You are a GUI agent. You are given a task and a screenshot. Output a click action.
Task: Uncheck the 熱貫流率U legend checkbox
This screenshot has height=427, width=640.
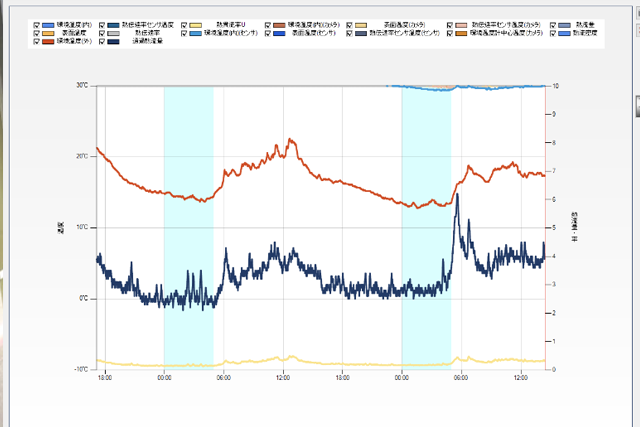point(184,23)
